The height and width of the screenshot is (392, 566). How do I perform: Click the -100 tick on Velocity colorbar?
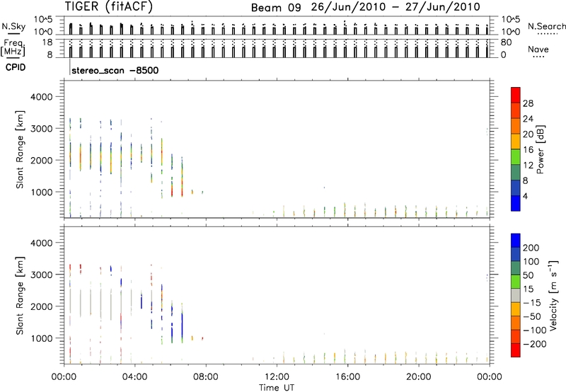[534, 330]
